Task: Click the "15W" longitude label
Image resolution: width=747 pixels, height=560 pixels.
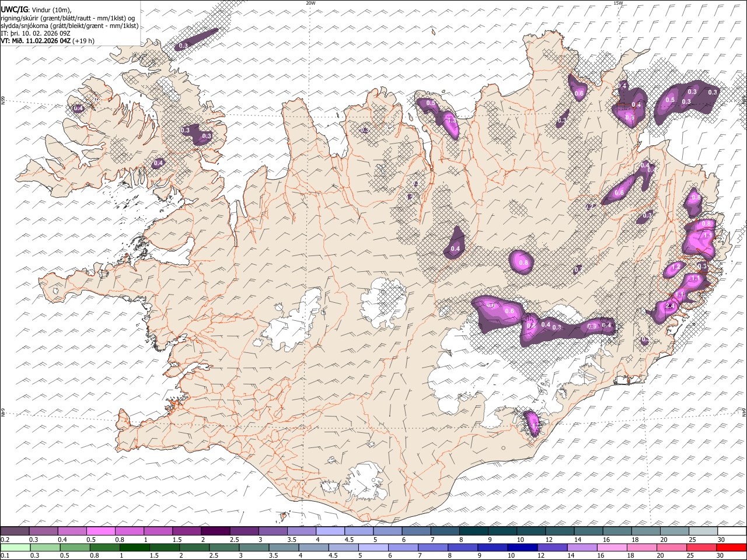Action: (x=618, y=3)
